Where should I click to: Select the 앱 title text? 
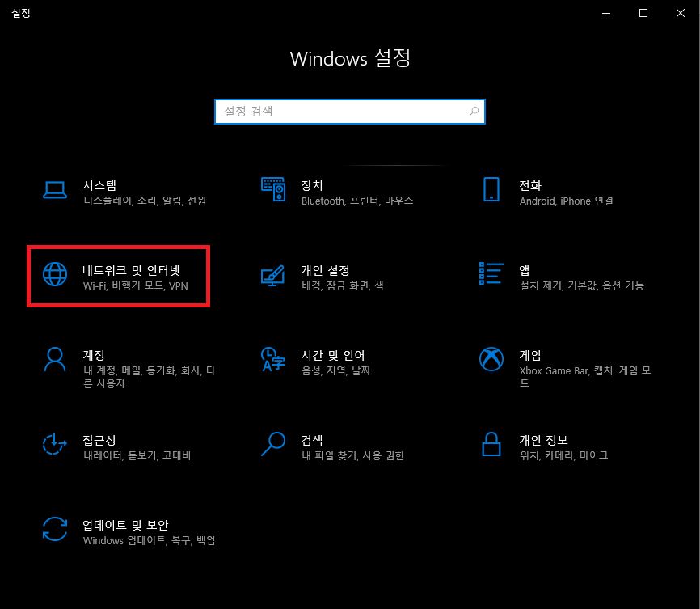tap(525, 270)
